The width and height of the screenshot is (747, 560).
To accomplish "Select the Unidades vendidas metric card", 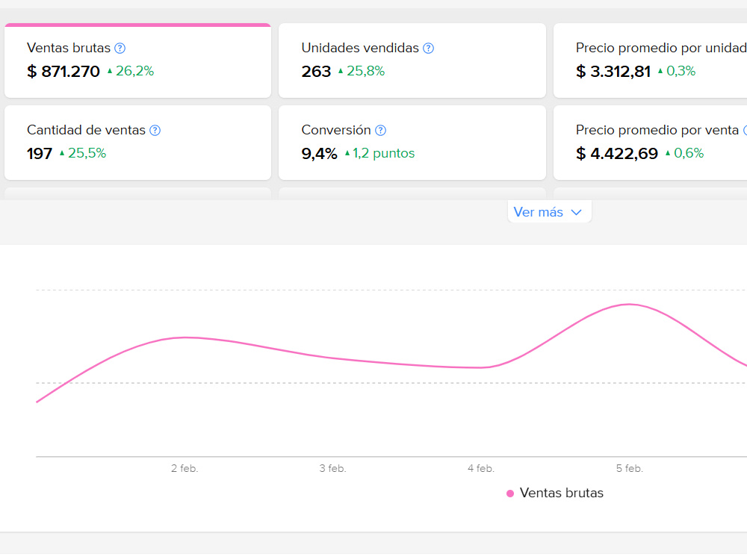I will tap(412, 60).
